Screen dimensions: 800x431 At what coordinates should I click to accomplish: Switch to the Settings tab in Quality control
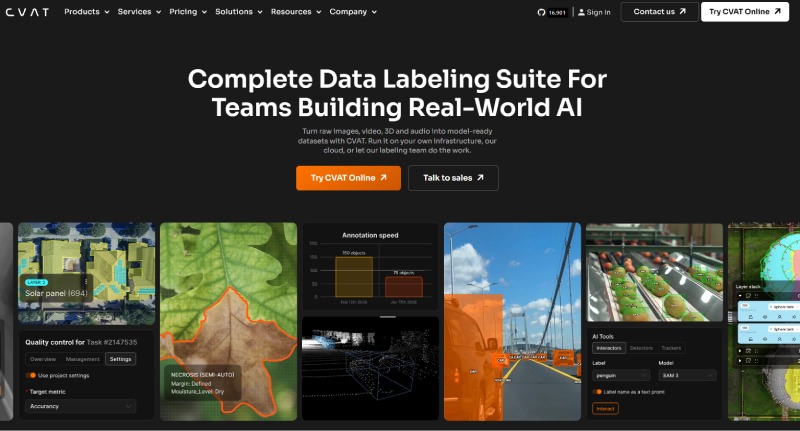coord(120,359)
